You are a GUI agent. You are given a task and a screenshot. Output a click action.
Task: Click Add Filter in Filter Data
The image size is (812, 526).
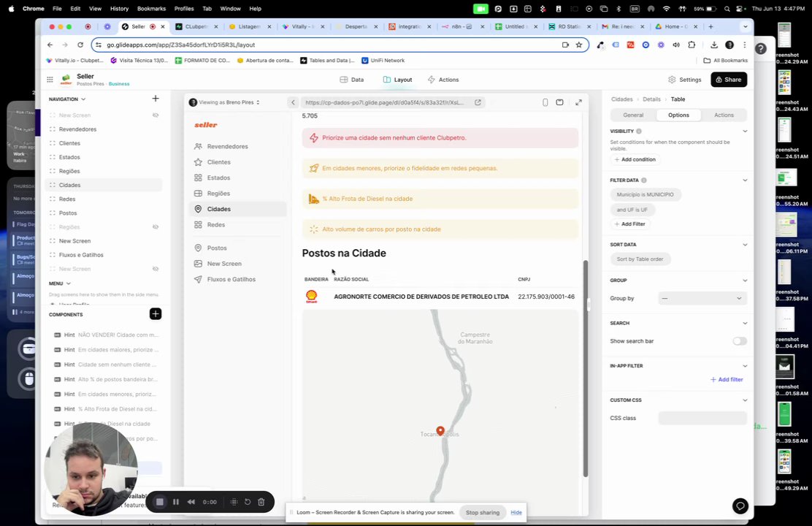pos(629,224)
